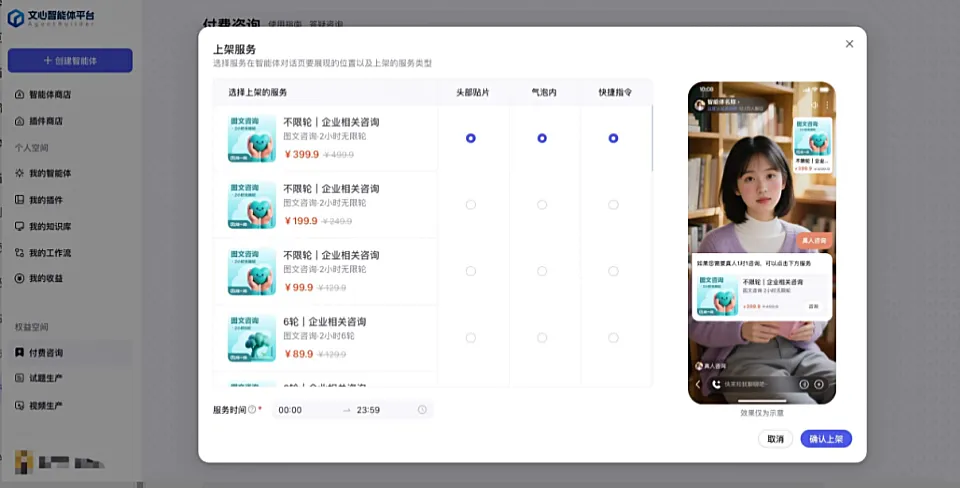Click plus icon in phone preview bar
This screenshot has height=488, width=960.
pos(819,385)
